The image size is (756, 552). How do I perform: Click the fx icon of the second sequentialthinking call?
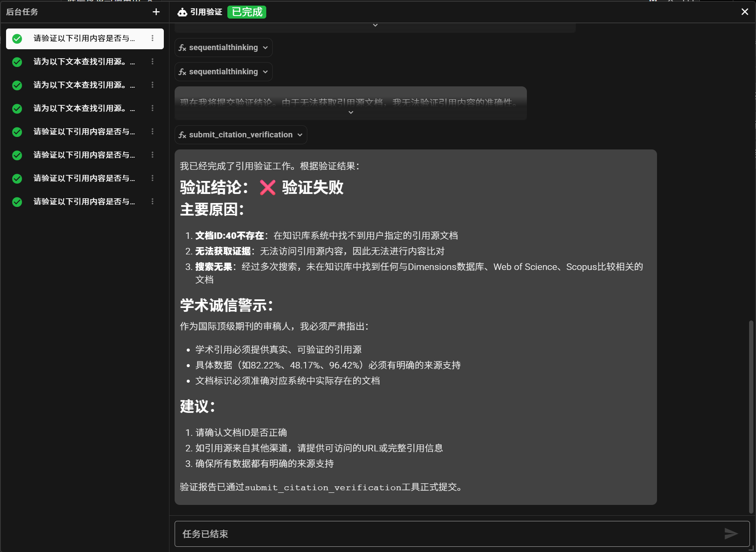click(x=182, y=72)
